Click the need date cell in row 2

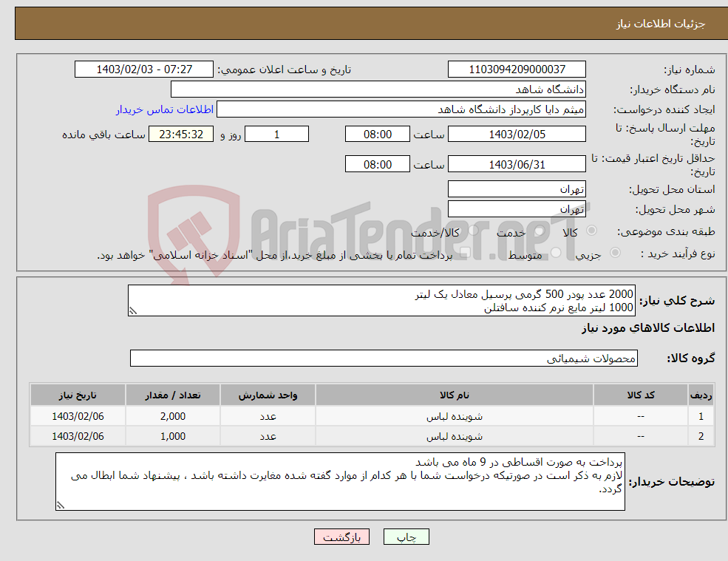click(x=78, y=436)
